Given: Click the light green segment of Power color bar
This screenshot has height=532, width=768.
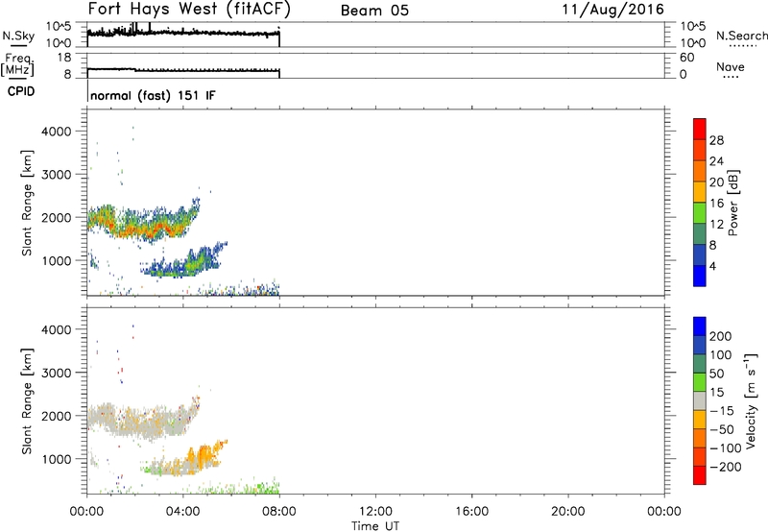Looking at the screenshot, I should coord(700,212).
